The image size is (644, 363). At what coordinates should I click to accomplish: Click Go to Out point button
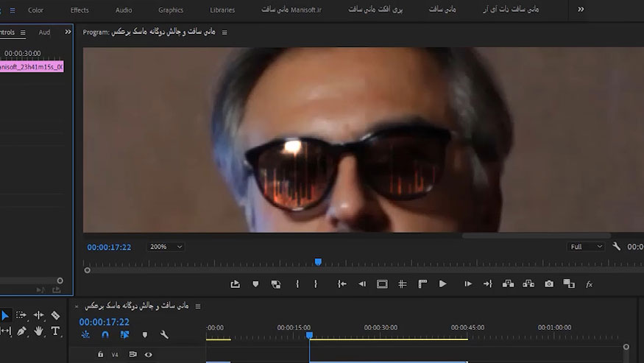click(487, 283)
